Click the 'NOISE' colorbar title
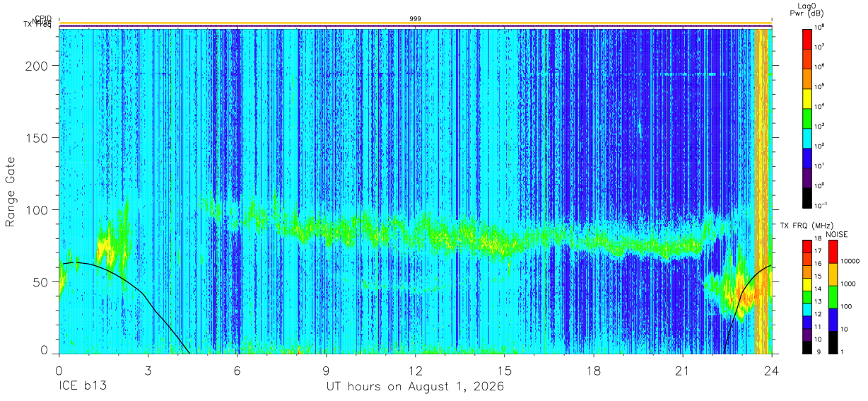The height and width of the screenshot is (401, 868). (x=836, y=233)
